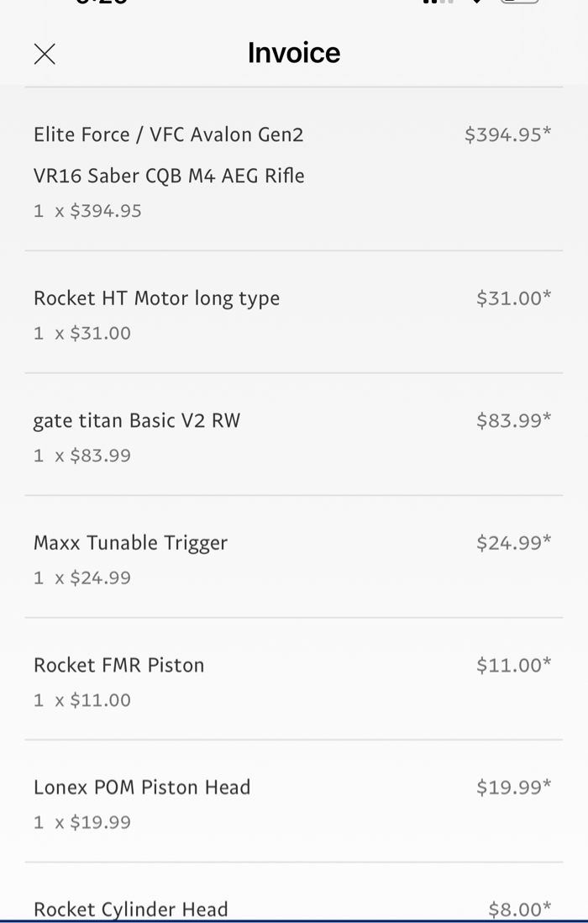Tap the 1 x $19.99 quantity line
The image size is (588, 923).
(x=82, y=823)
